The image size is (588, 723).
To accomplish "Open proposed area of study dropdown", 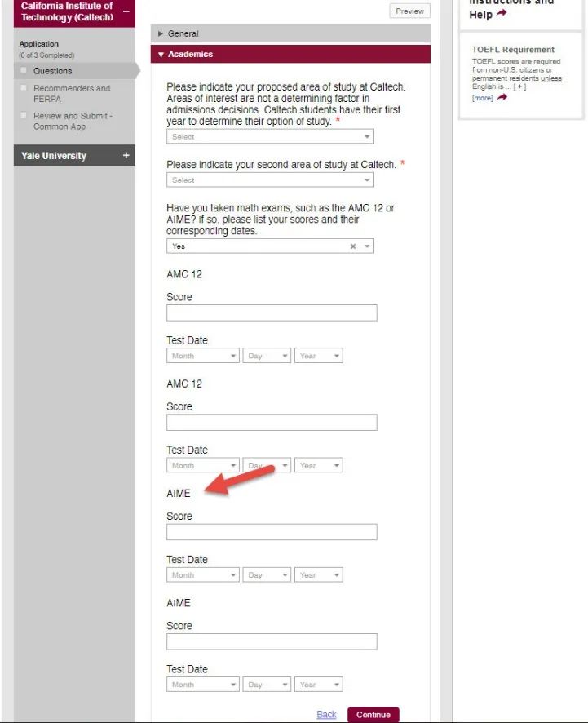I will coord(270,136).
